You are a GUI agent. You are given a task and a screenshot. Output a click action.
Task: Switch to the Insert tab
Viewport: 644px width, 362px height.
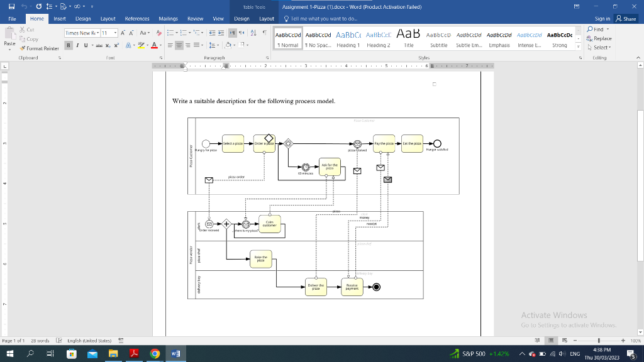pyautogui.click(x=60, y=19)
